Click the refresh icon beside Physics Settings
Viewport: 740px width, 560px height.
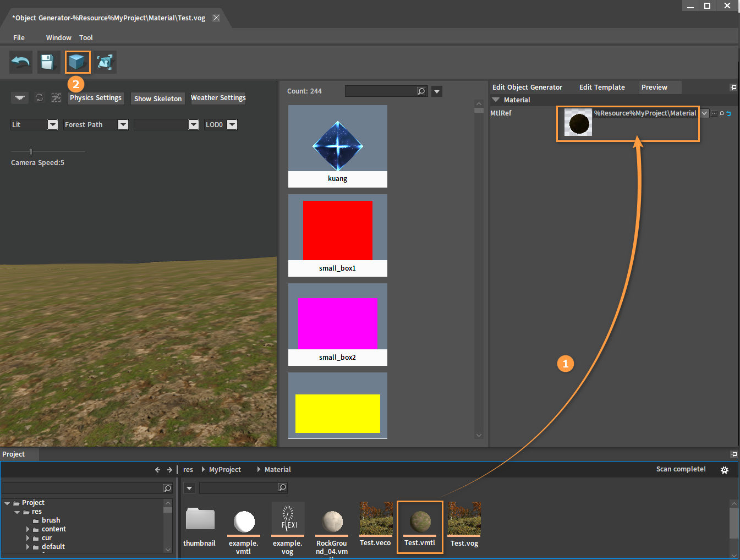pos(40,97)
